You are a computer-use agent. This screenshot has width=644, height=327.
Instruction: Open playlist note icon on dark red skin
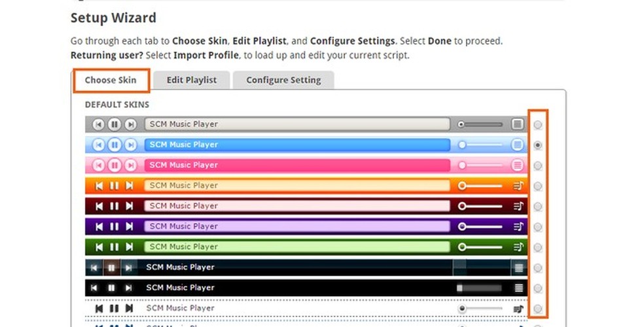click(518, 207)
